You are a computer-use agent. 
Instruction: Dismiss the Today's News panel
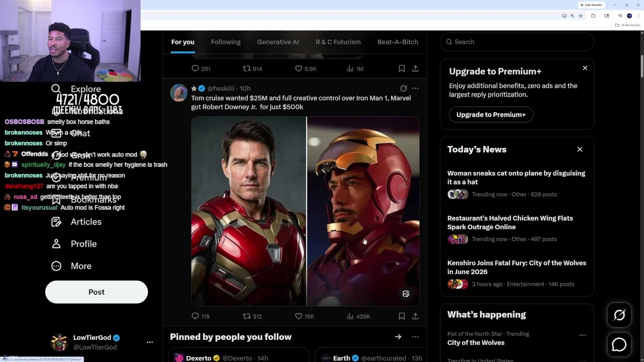[x=580, y=149]
